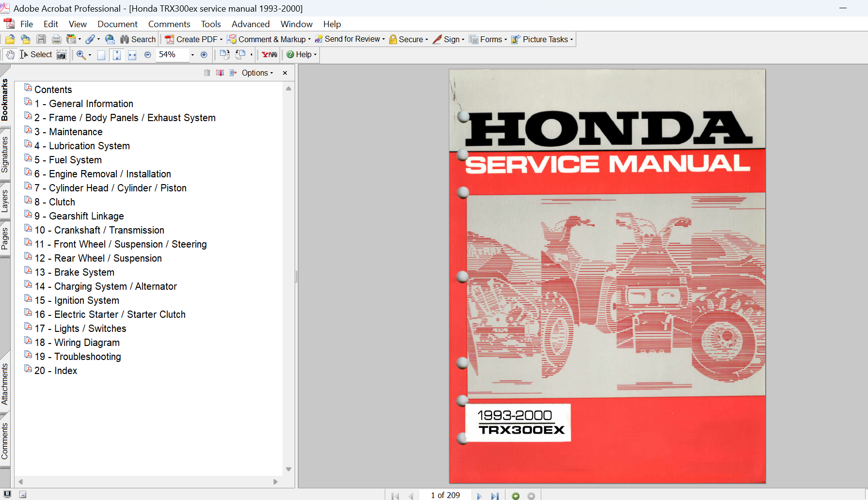Open the Contents bookmark

click(53, 90)
